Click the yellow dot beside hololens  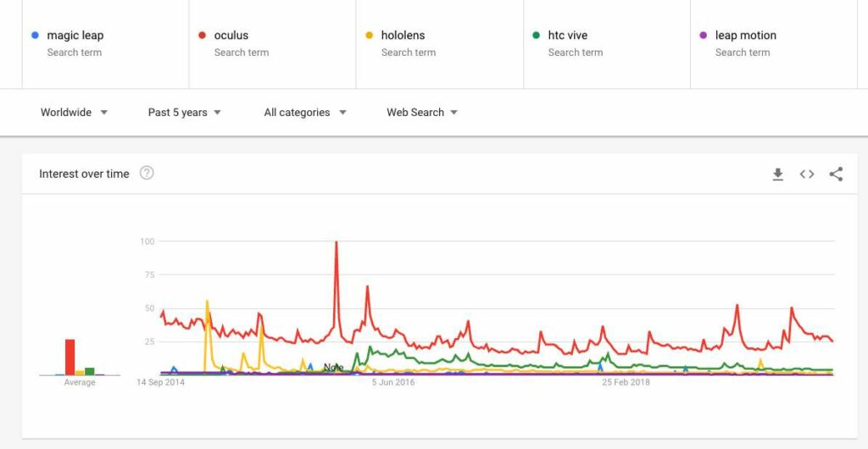[x=370, y=36]
